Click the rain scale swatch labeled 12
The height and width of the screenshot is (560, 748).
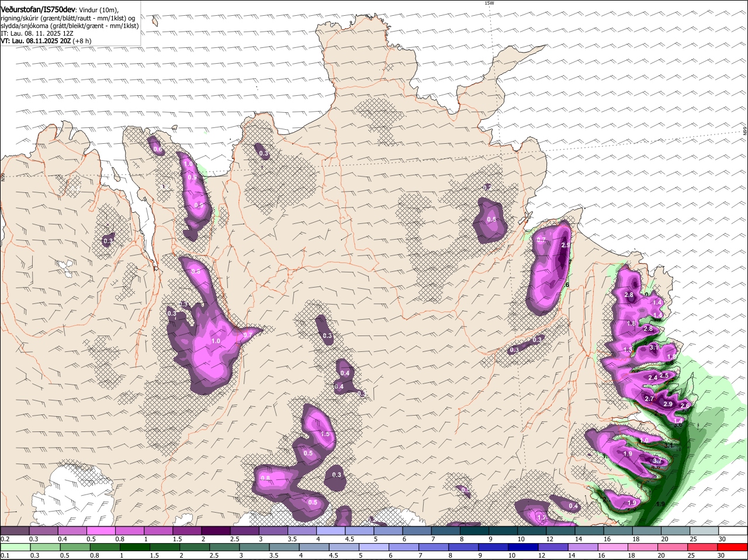click(553, 547)
